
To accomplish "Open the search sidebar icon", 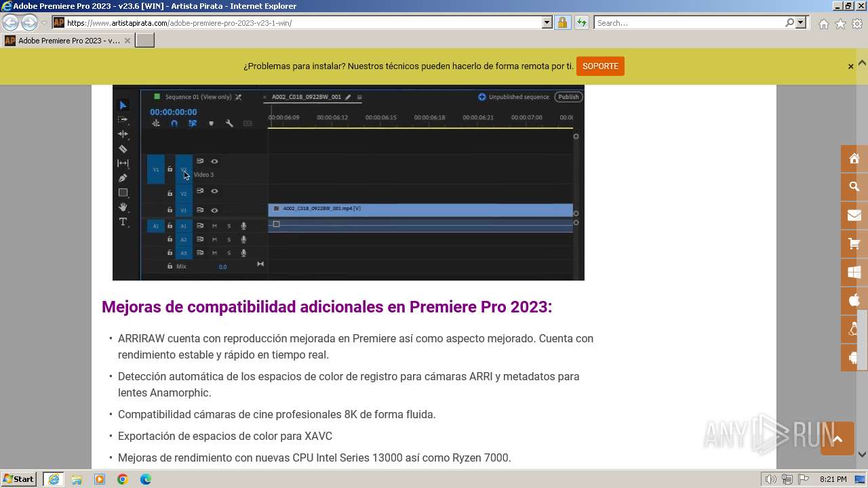I will [x=854, y=186].
